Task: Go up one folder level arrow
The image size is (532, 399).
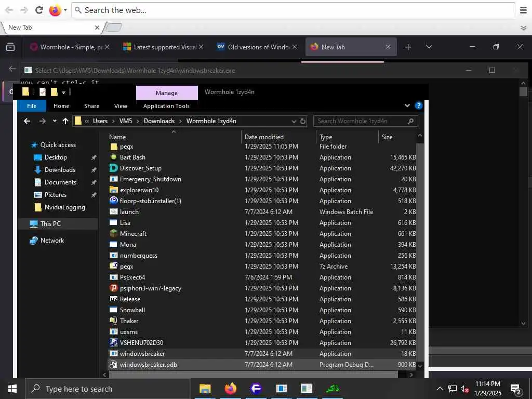Action: [65, 121]
